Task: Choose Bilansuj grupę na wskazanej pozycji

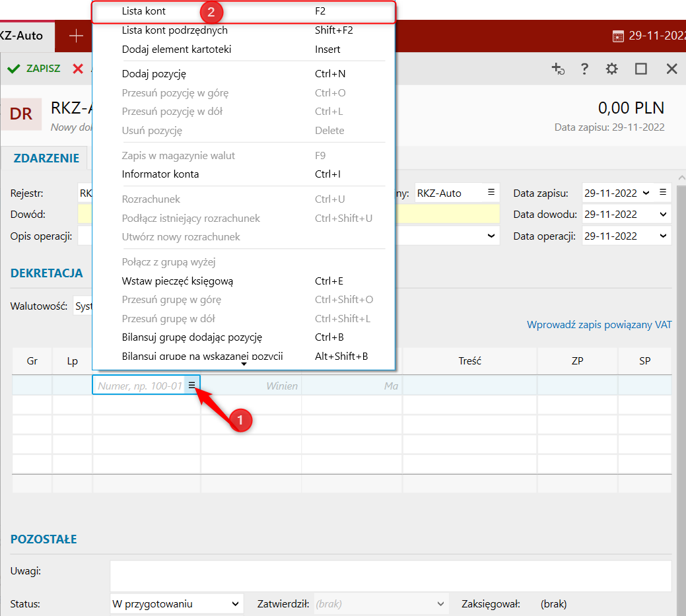Action: 243,356
